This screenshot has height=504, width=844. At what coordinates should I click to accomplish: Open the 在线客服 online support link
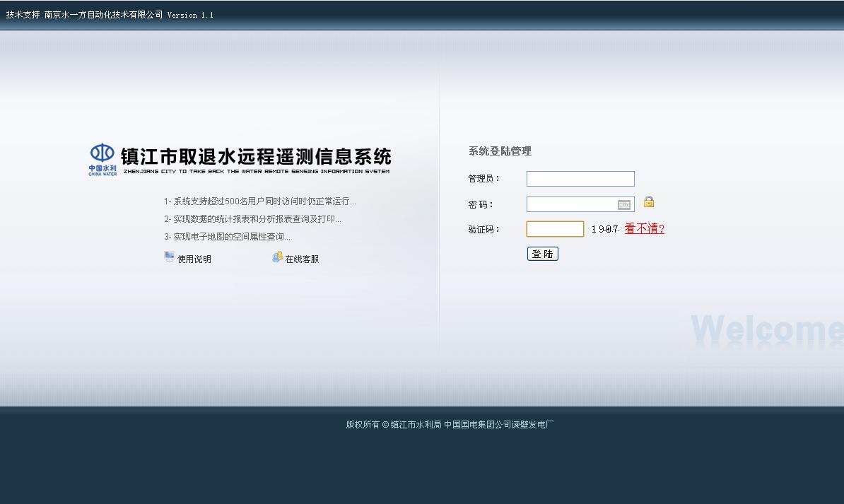pyautogui.click(x=302, y=259)
